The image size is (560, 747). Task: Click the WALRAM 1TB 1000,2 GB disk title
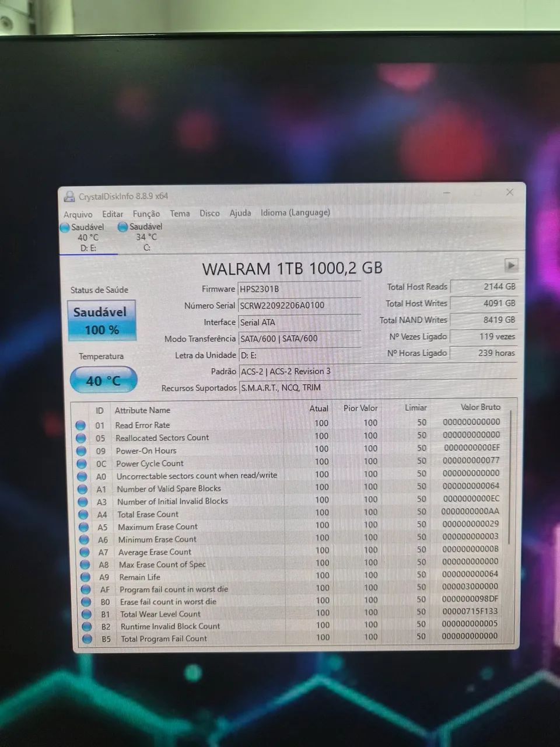[292, 268]
